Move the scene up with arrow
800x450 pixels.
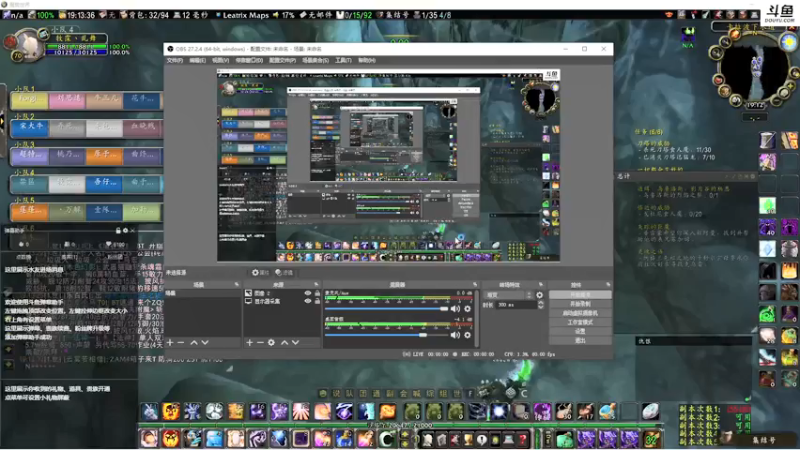click(x=194, y=342)
